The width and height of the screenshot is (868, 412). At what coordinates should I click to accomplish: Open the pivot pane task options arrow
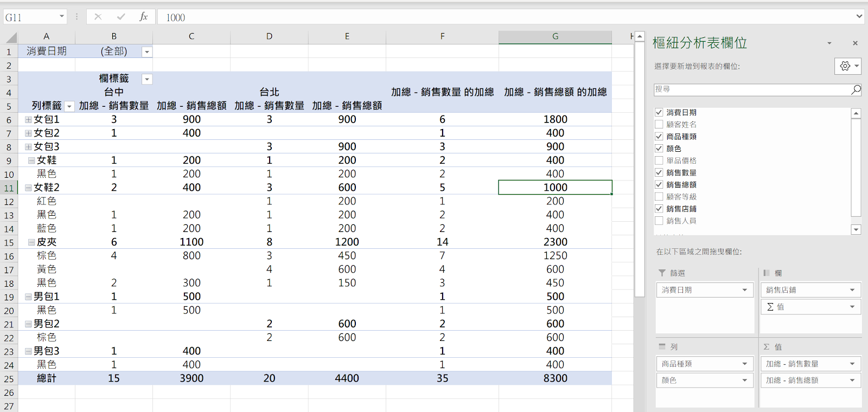pos(829,43)
